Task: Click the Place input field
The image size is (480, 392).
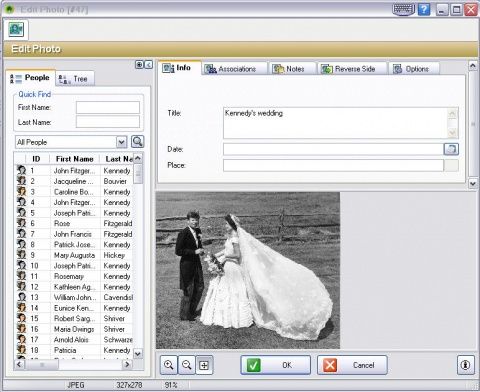Action: [x=333, y=165]
